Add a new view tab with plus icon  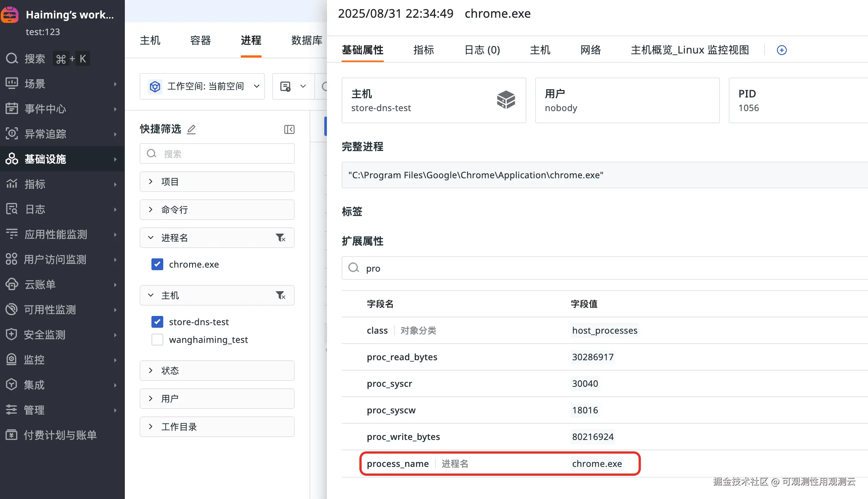pos(782,50)
